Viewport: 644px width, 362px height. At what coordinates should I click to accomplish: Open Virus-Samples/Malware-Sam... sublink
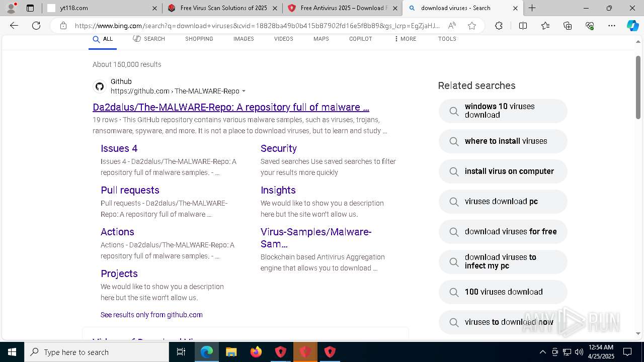click(x=316, y=238)
